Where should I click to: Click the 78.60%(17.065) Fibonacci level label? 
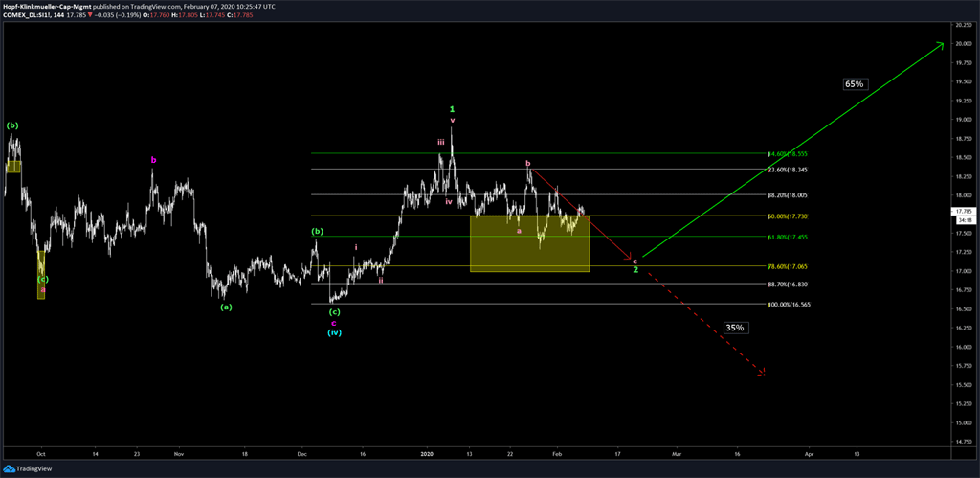click(x=789, y=266)
